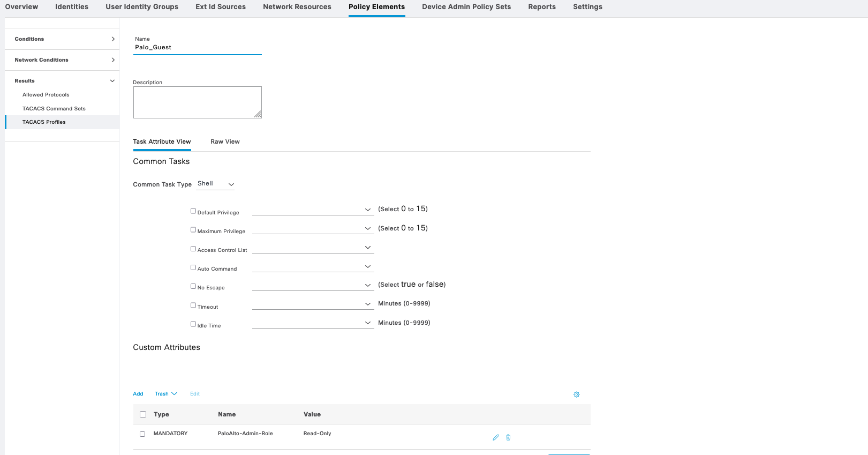Expand the Default Privilege level dropdown
Screen dimensions: 868x455
(x=313, y=210)
